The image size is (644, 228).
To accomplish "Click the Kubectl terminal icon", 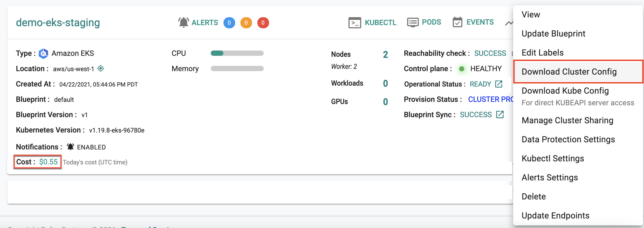I will point(355,23).
